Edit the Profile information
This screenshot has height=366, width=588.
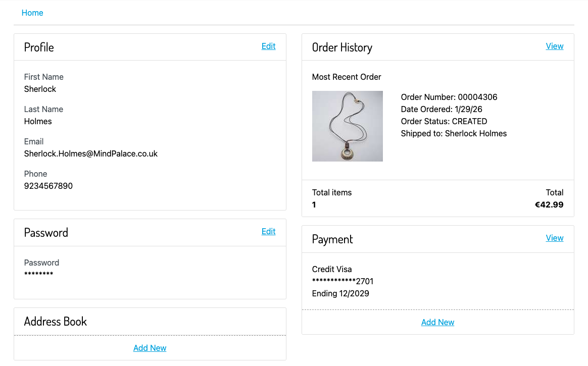[268, 46]
